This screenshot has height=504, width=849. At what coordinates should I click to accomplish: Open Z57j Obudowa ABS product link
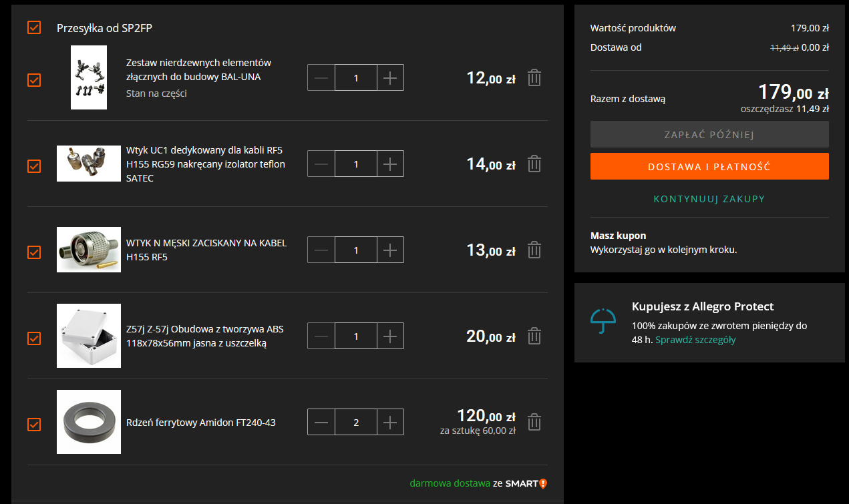[x=205, y=336]
